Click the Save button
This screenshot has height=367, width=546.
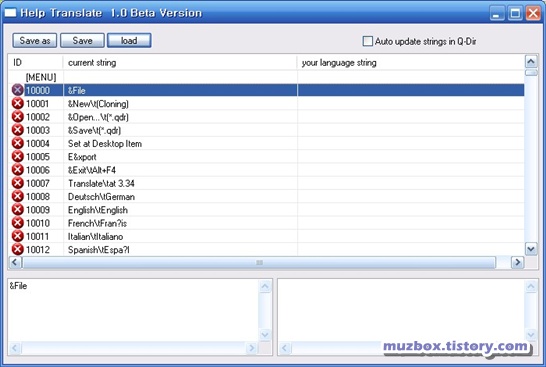coord(82,40)
